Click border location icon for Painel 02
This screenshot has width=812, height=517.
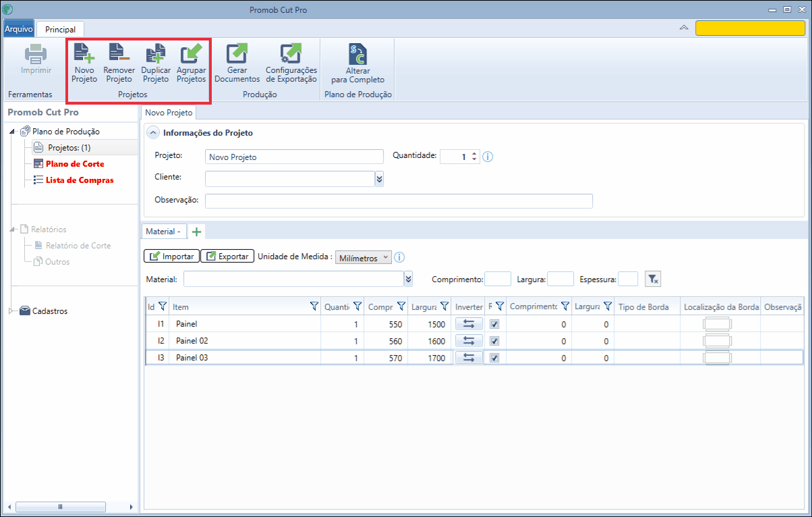click(x=718, y=341)
